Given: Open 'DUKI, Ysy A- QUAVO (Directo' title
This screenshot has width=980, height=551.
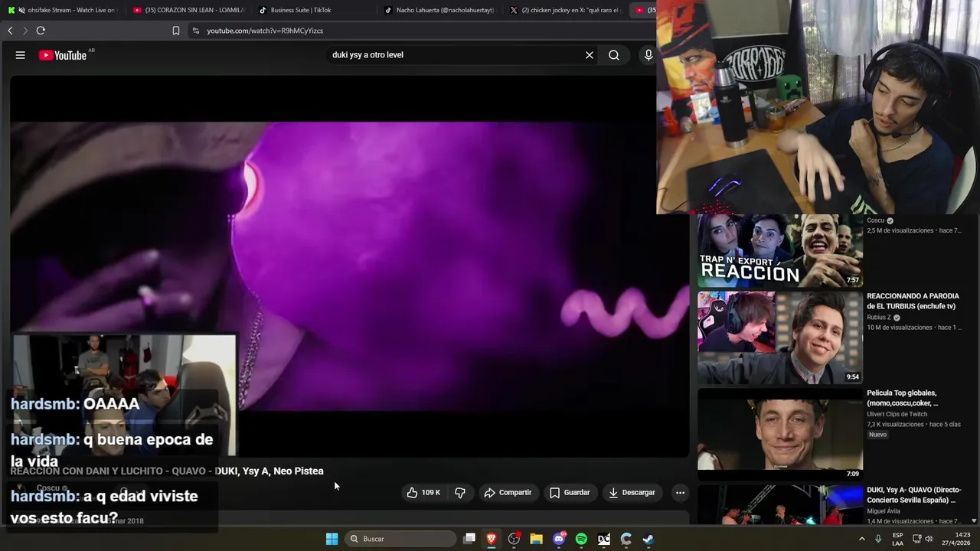Looking at the screenshot, I should pos(913,495).
